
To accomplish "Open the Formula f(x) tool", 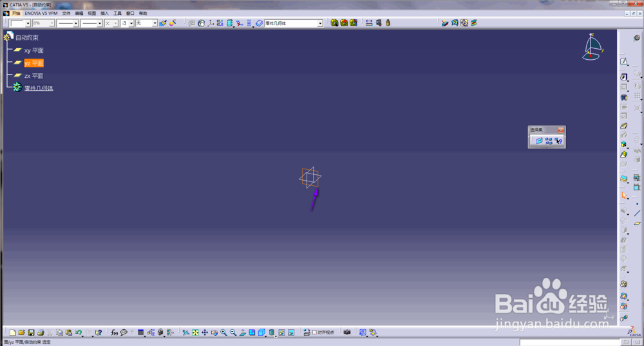I will [x=114, y=332].
